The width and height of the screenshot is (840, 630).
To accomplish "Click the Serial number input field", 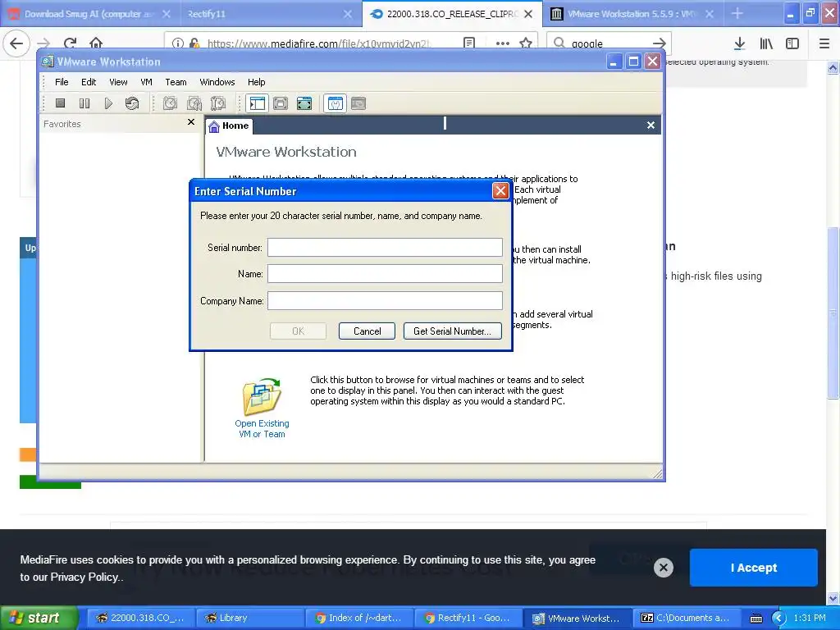I will click(x=385, y=247).
